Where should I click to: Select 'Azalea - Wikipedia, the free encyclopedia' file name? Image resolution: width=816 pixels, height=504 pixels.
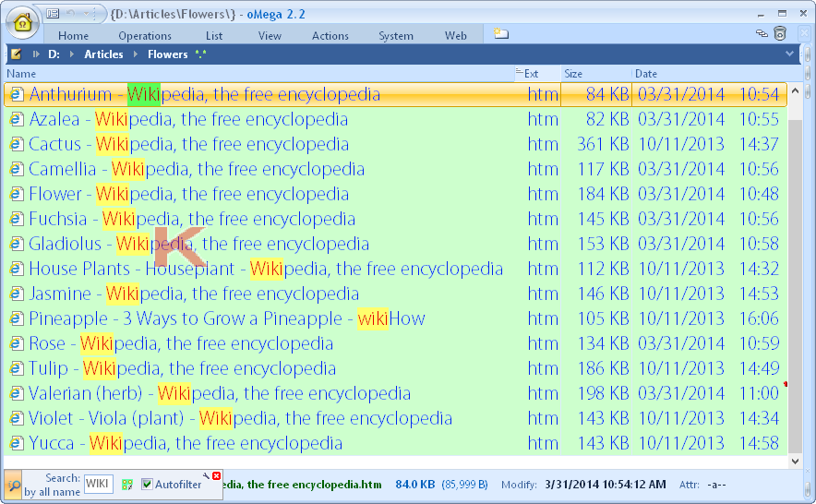(188, 119)
